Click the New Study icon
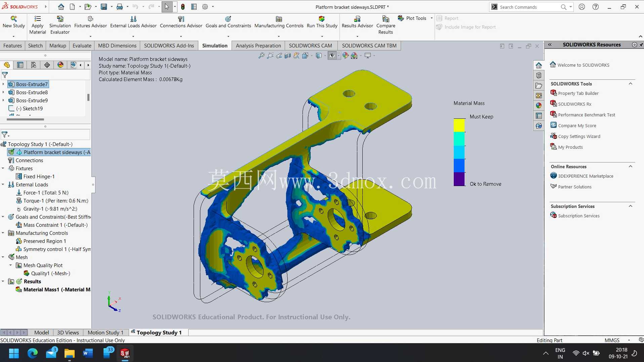The height and width of the screenshot is (362, 644). coord(14,22)
